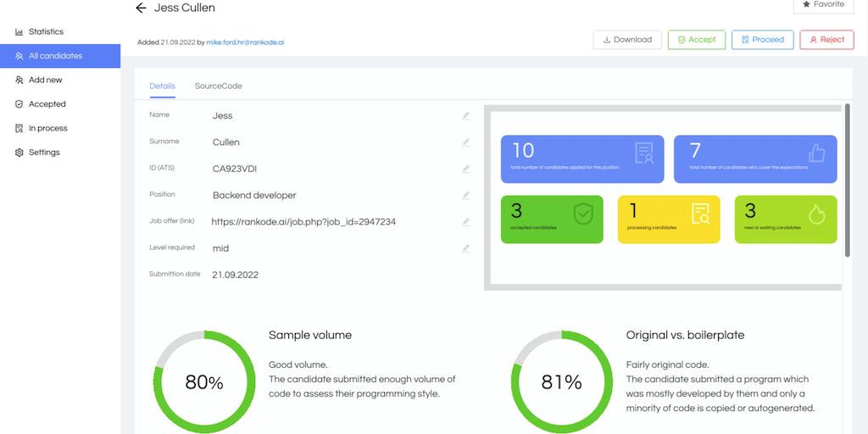Click the 81% Original vs. boilerplate ring
The image size is (868, 434).
click(x=562, y=382)
